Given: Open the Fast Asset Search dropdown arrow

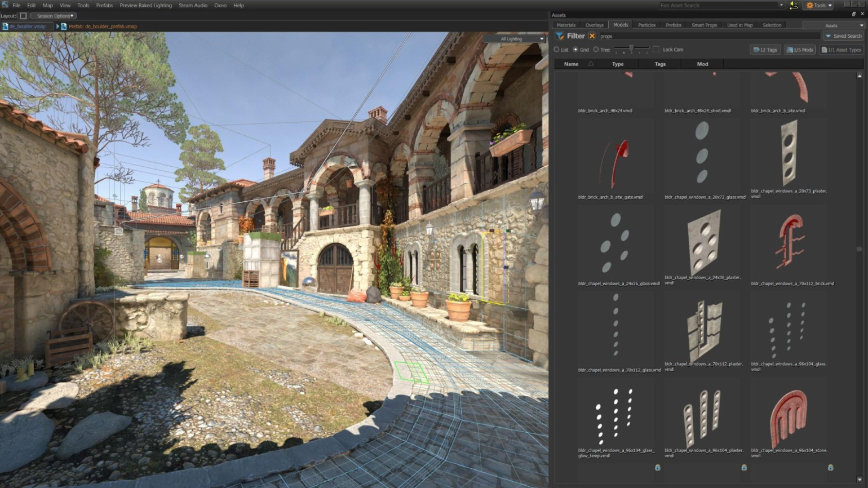Looking at the screenshot, I should coord(781,5).
